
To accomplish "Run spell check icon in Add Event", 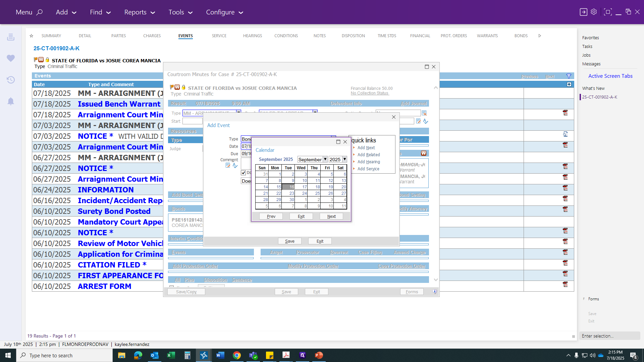I will point(235,166).
